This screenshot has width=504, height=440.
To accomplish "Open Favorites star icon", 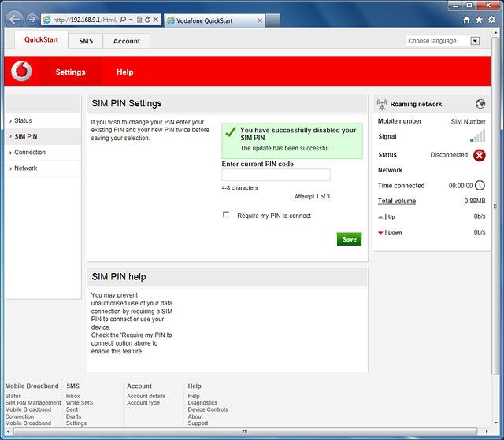I will (479, 20).
